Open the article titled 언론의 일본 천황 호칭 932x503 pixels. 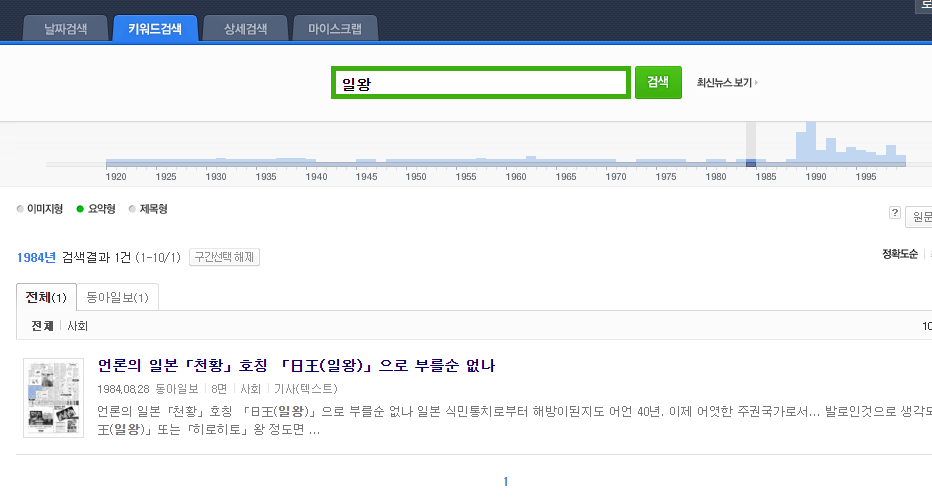(296, 366)
